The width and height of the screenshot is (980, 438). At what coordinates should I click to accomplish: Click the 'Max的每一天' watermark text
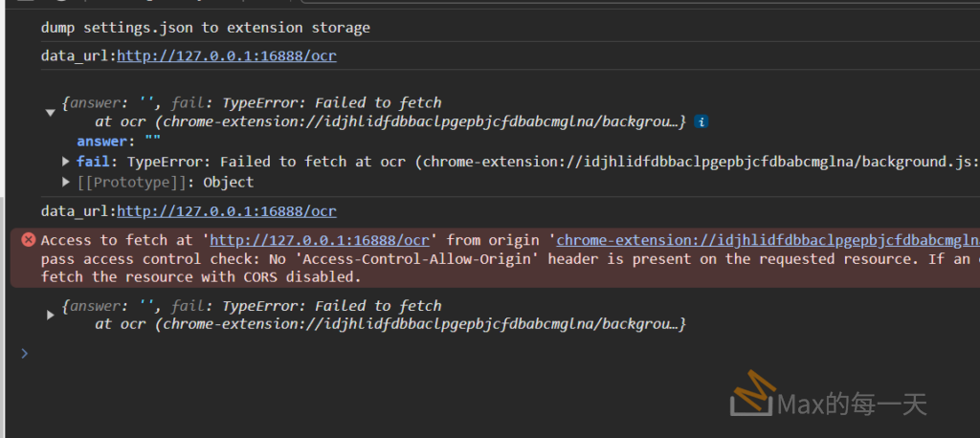coord(852,404)
